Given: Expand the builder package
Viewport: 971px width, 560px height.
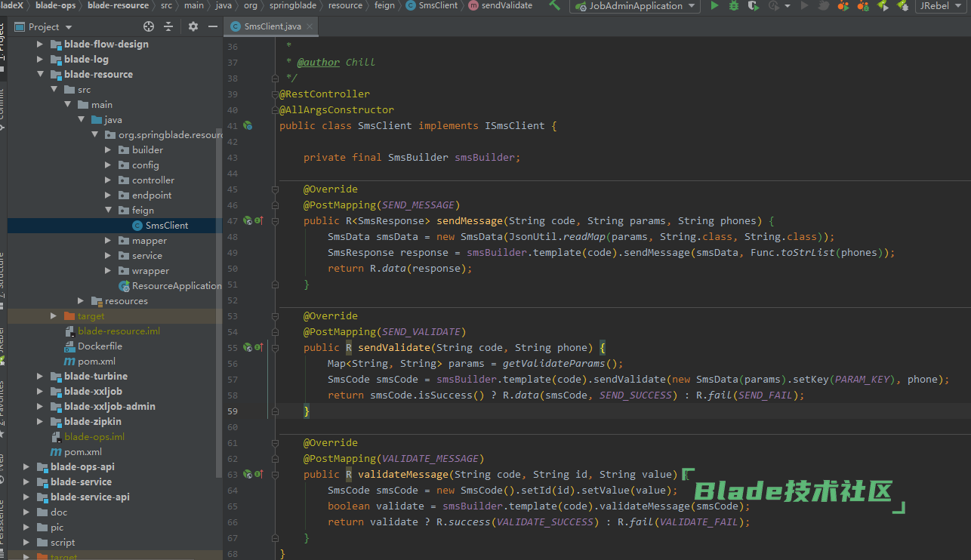Looking at the screenshot, I should (108, 150).
